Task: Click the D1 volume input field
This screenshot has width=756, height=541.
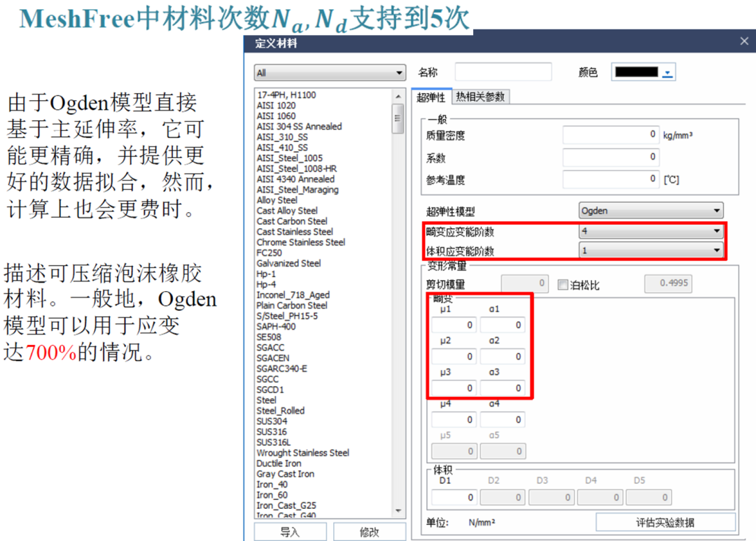Action: (x=454, y=498)
